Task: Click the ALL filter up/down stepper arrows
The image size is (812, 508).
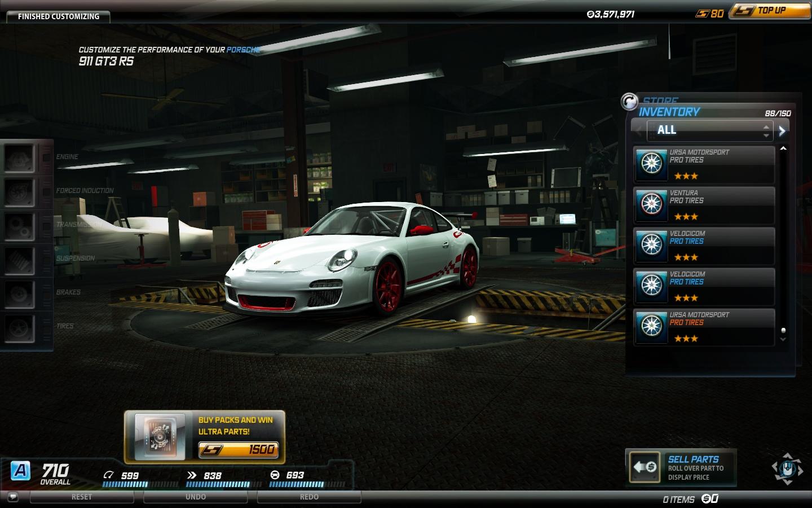Action: coord(766,132)
